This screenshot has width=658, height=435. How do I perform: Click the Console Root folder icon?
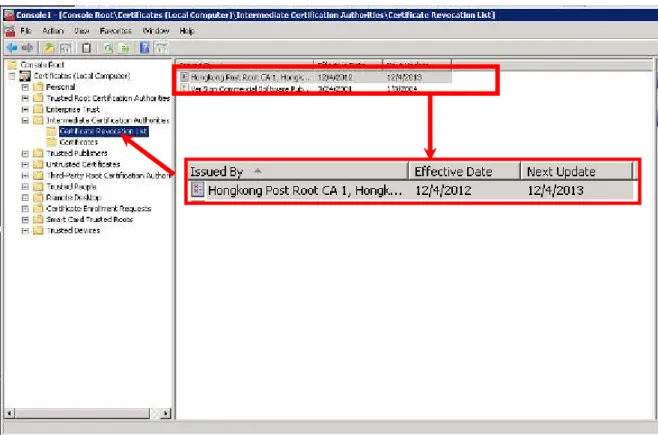[12, 65]
